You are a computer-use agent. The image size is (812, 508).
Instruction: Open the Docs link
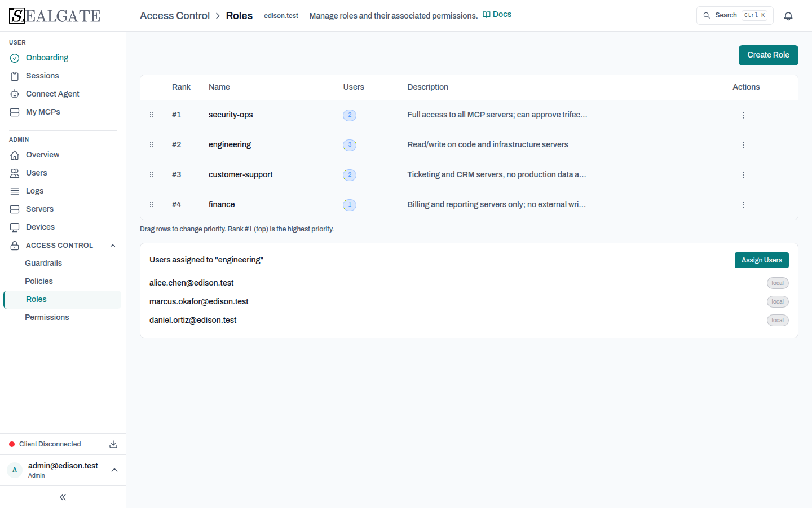click(x=497, y=15)
